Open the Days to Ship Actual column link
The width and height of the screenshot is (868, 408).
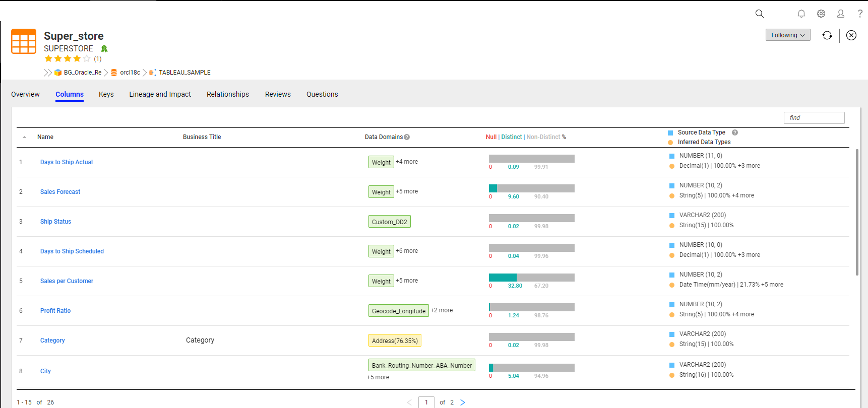point(67,162)
